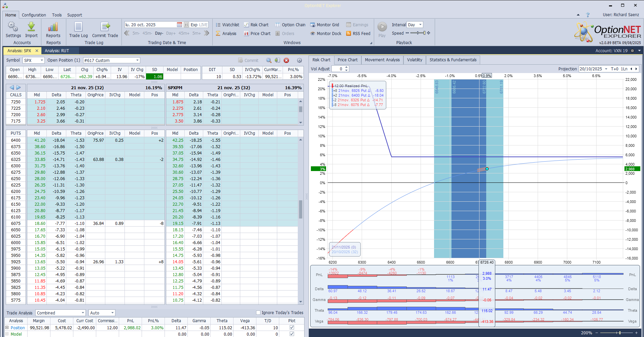Open the analysis settings gear icon
Image resolution: width=644 pixels, height=337 pixels.
299,60
